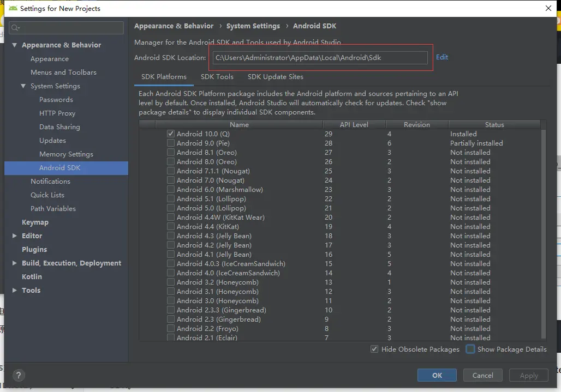Viewport: 561px width, 392px height.
Task: Select the Android 2.3.3 (Gingerbread) row
Action: click(x=340, y=310)
